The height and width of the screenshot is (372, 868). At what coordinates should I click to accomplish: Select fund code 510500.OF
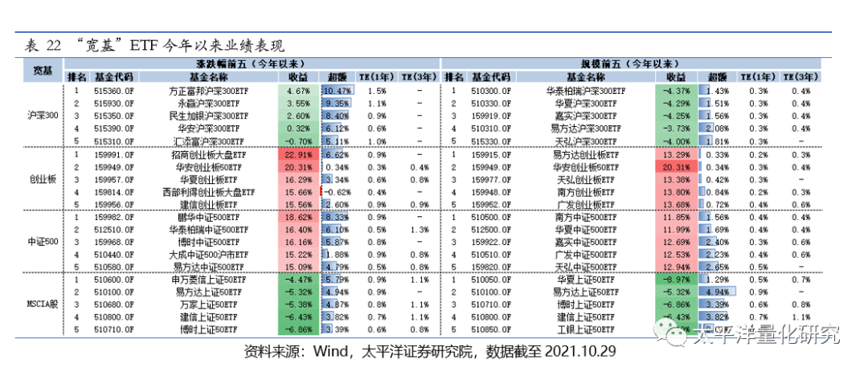click(490, 218)
